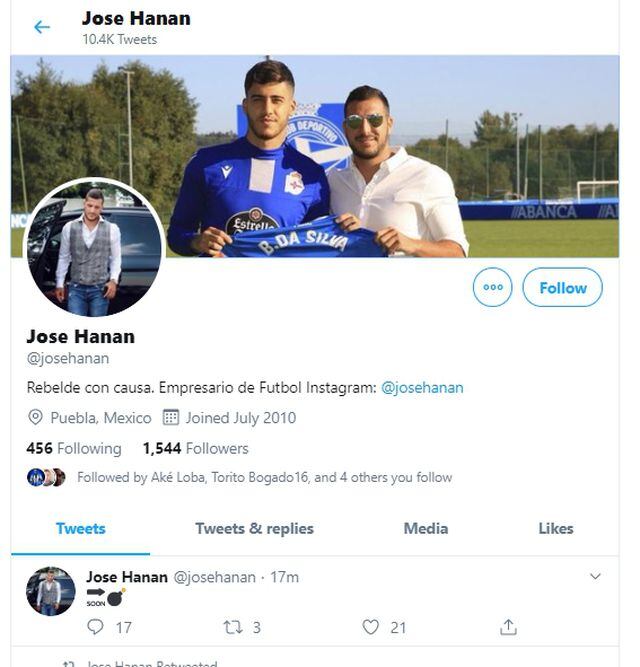The width and height of the screenshot is (640, 667).
Task: Click the location pin icon
Action: pyautogui.click(x=36, y=418)
